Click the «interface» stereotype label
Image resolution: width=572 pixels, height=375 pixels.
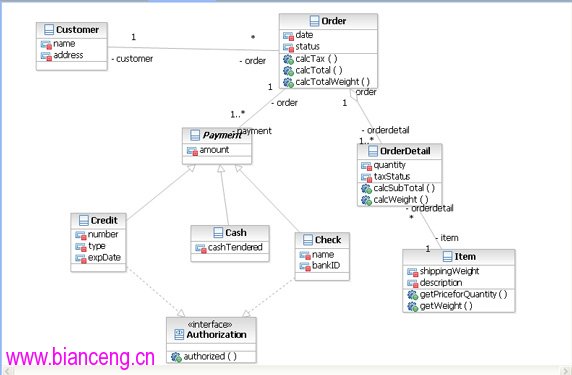(210, 324)
